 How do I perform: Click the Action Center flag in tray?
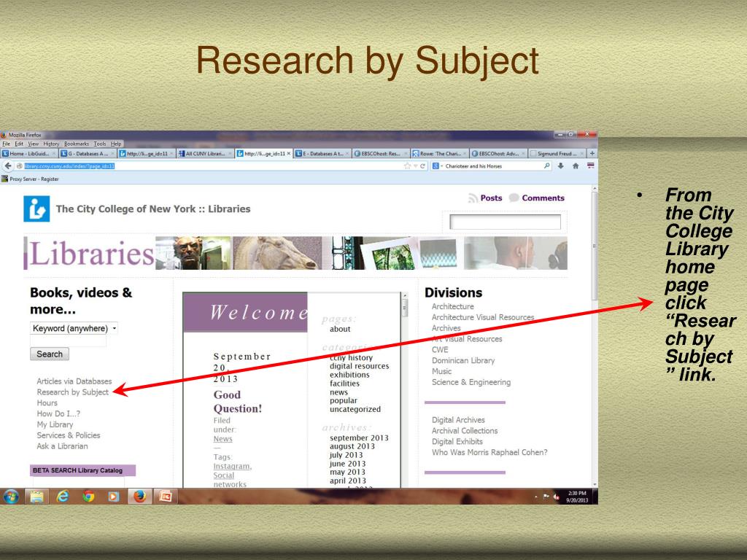click(546, 497)
